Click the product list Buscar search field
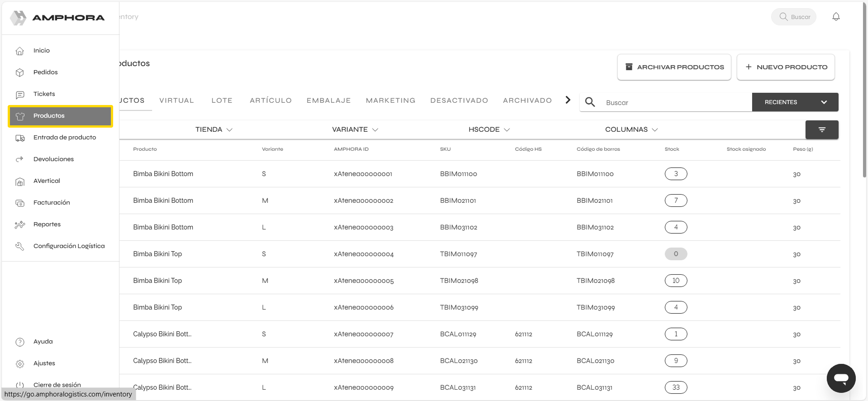This screenshot has width=868, height=401. pos(674,103)
